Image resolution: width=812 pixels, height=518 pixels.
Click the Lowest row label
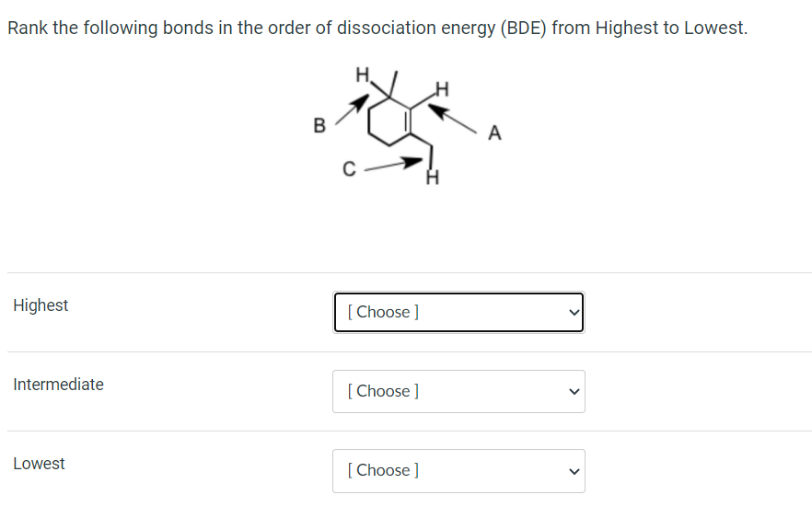(x=39, y=464)
